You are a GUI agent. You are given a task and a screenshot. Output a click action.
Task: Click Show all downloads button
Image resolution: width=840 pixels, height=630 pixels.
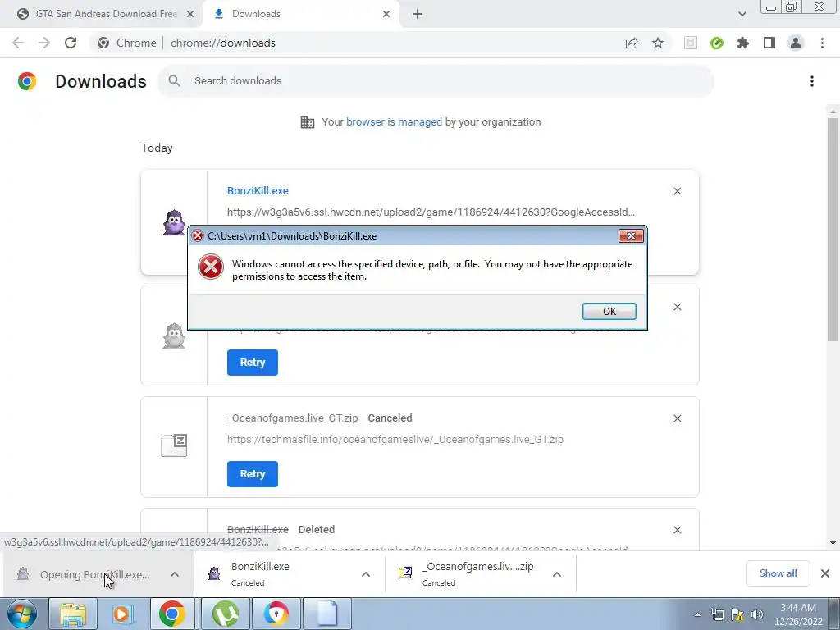[x=778, y=573]
